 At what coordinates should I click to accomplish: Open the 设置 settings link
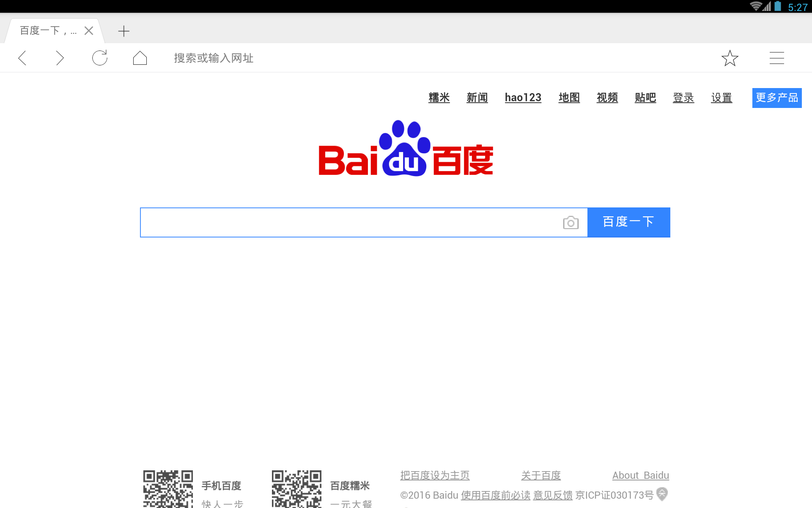721,98
